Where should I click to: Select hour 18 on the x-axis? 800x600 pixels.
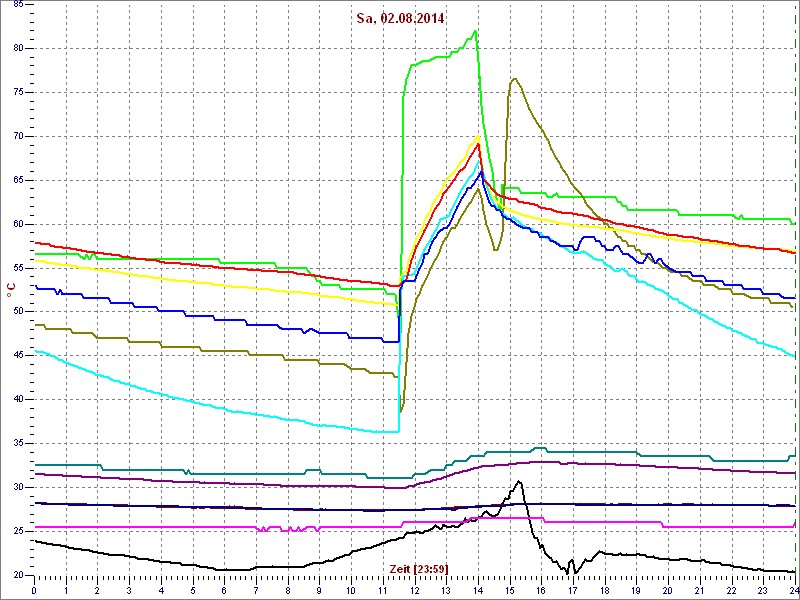605,590
